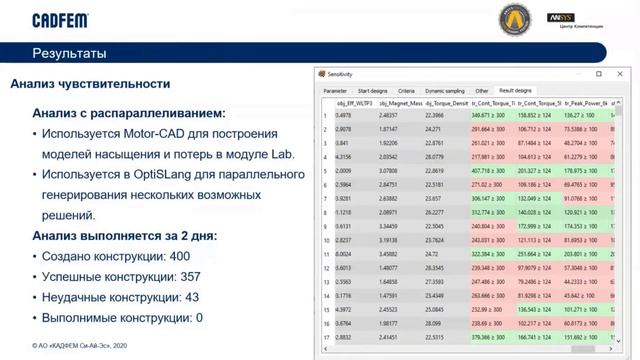This screenshot has width=640, height=360.
Task: Click cell 291.664 ≥ 300 in row 2
Action: (493, 129)
